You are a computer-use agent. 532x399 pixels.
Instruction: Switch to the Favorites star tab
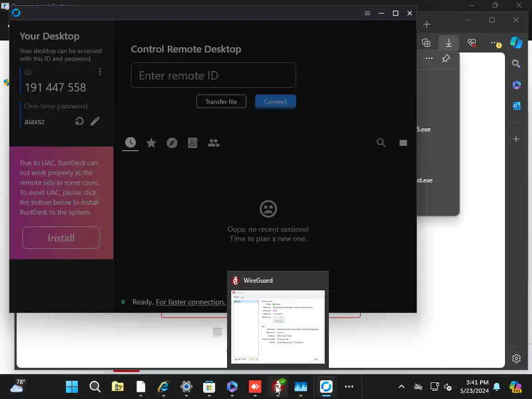(x=151, y=143)
